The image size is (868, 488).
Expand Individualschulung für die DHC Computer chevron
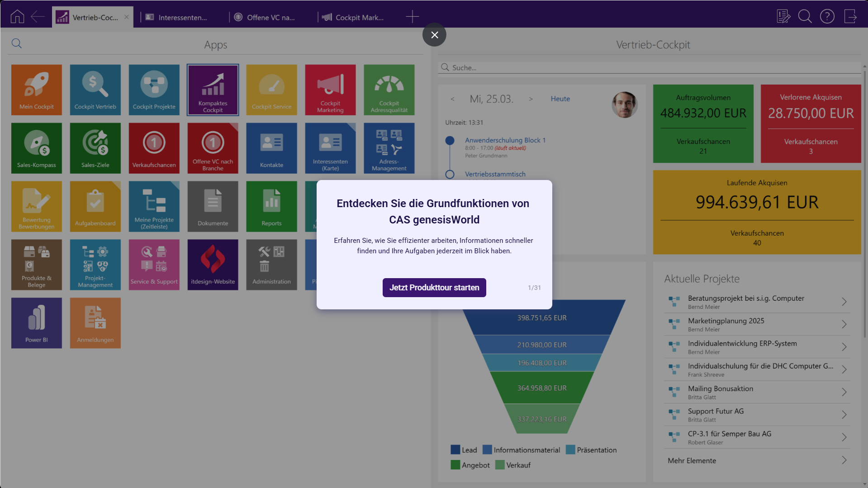[844, 370]
